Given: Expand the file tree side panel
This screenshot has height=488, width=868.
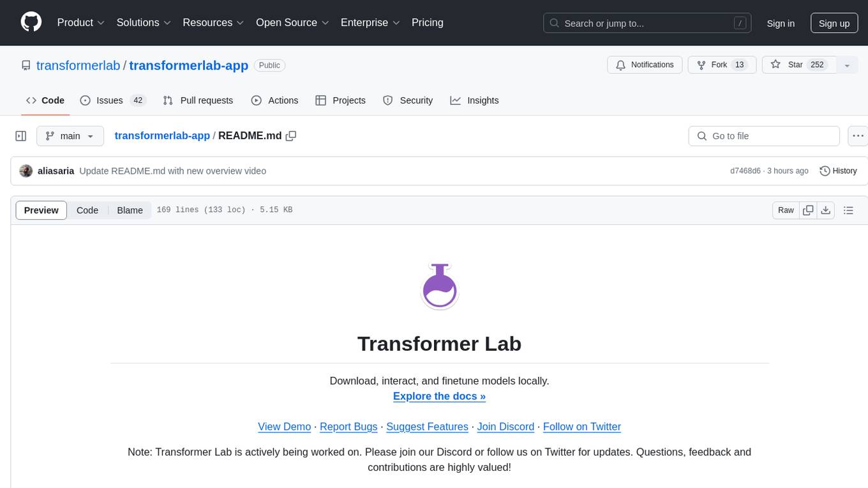Looking at the screenshot, I should tap(21, 136).
